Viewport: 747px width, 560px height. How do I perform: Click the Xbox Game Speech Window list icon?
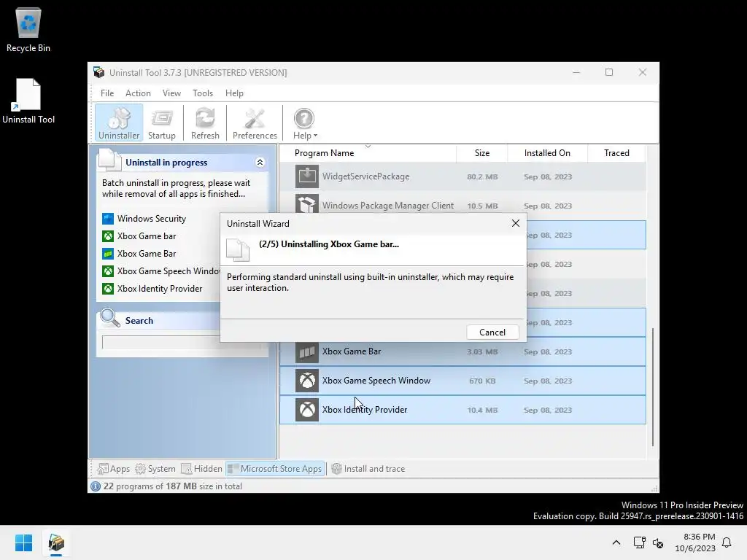pos(307,381)
